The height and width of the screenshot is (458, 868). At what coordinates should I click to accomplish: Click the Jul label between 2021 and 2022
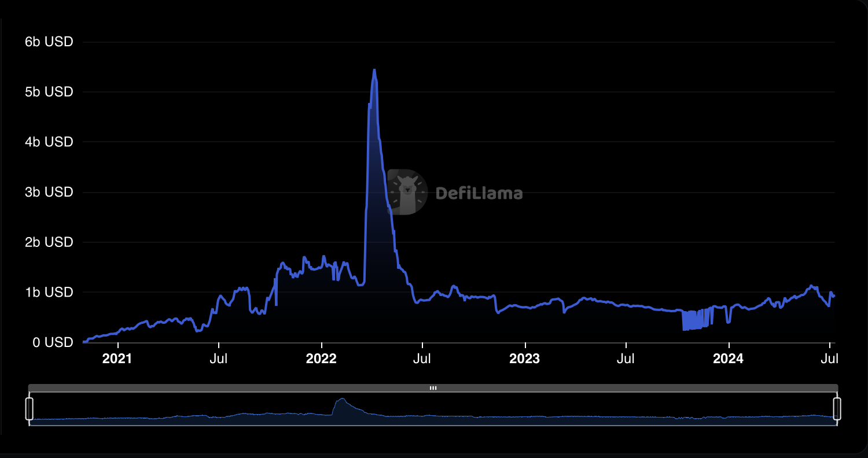[x=219, y=359]
